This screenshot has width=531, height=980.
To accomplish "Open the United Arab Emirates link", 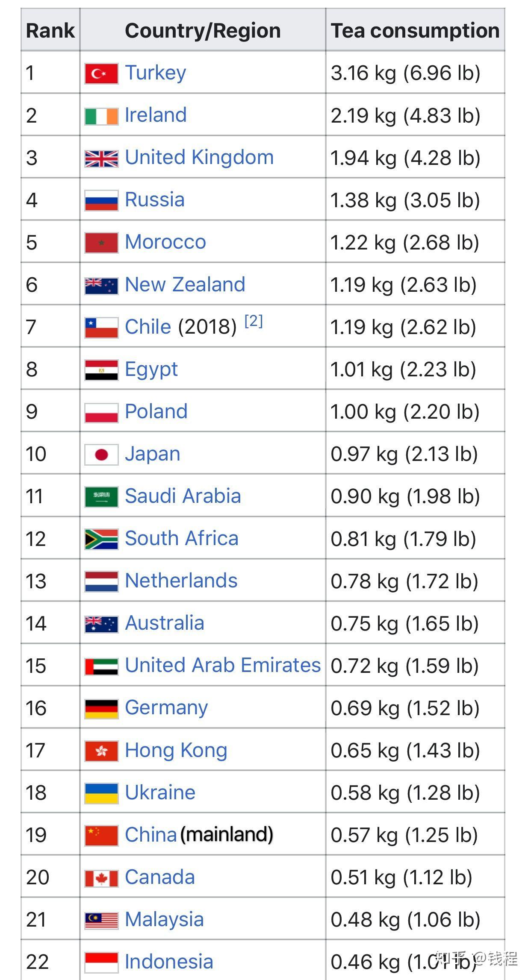I will pyautogui.click(x=222, y=666).
